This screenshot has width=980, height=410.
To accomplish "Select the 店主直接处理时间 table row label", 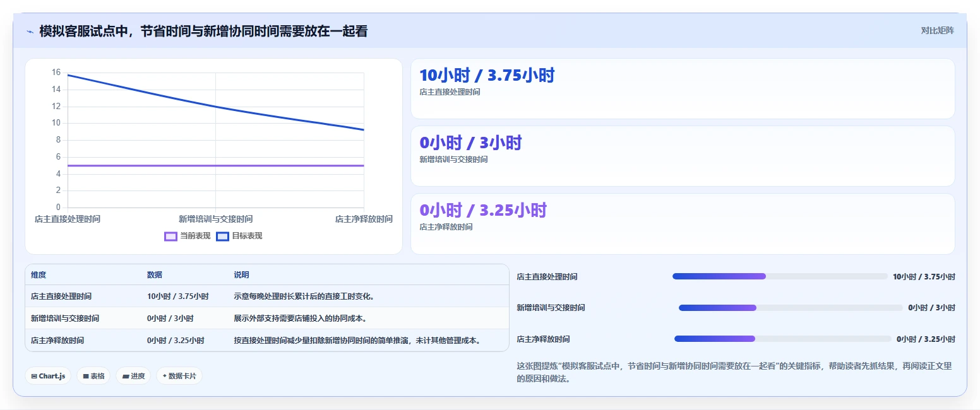I will (61, 296).
